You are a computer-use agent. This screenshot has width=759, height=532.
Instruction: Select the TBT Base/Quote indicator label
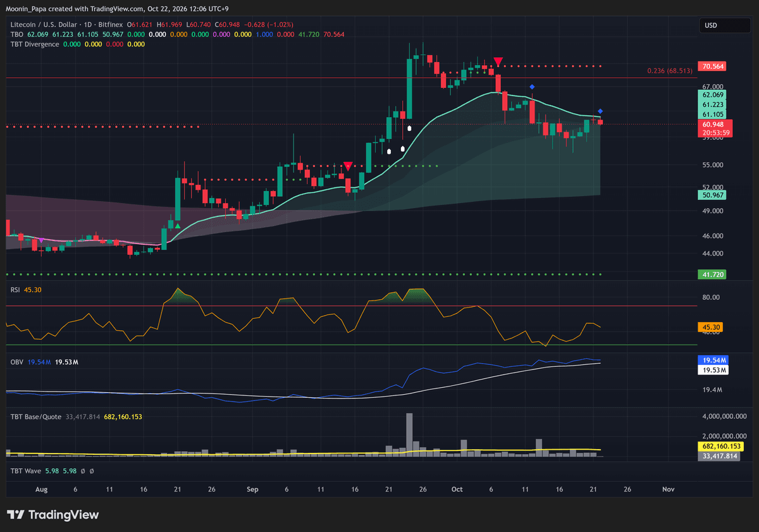(x=36, y=417)
